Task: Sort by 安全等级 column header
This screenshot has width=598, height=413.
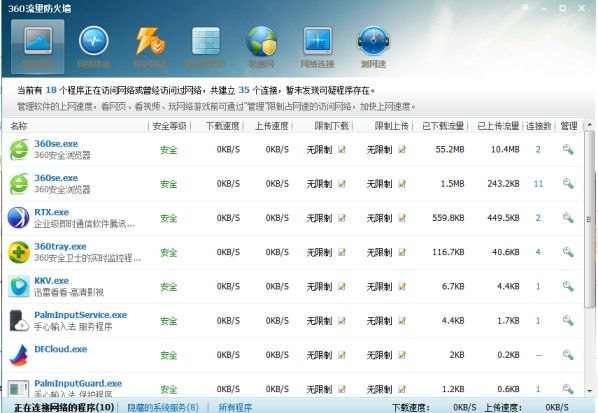Action: tap(169, 126)
